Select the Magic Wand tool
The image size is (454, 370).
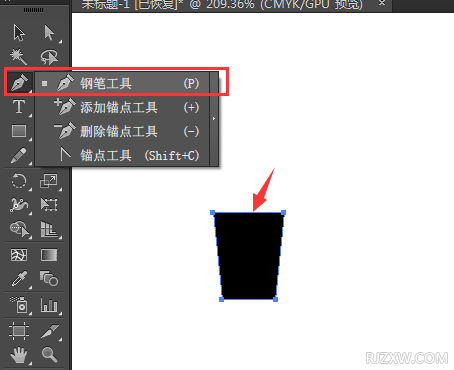[x=18, y=57]
